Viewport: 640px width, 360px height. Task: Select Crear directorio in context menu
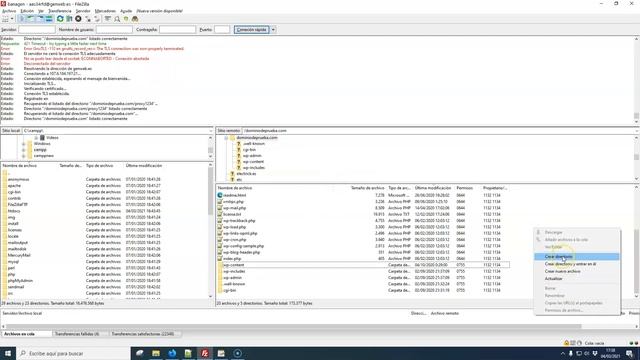(x=576, y=257)
